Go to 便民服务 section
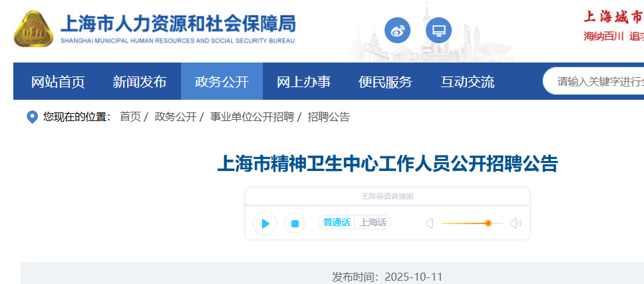This screenshot has height=284, width=644. (x=385, y=82)
